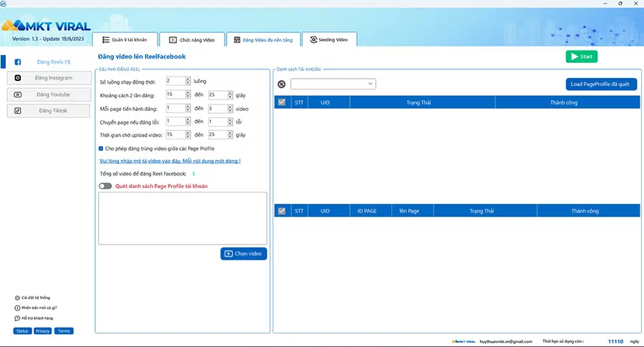Open the Facebook Reels posting section icon
Screen dimensions: 644x347
click(18, 62)
